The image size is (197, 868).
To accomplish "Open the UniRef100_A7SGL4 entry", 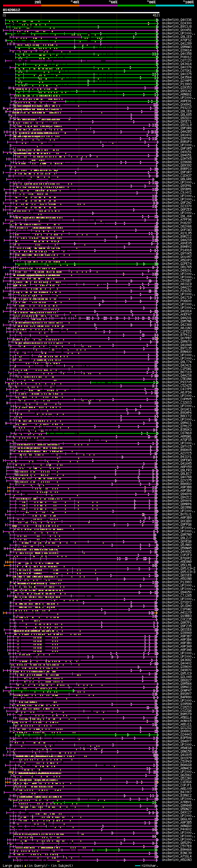I will tap(177, 857).
